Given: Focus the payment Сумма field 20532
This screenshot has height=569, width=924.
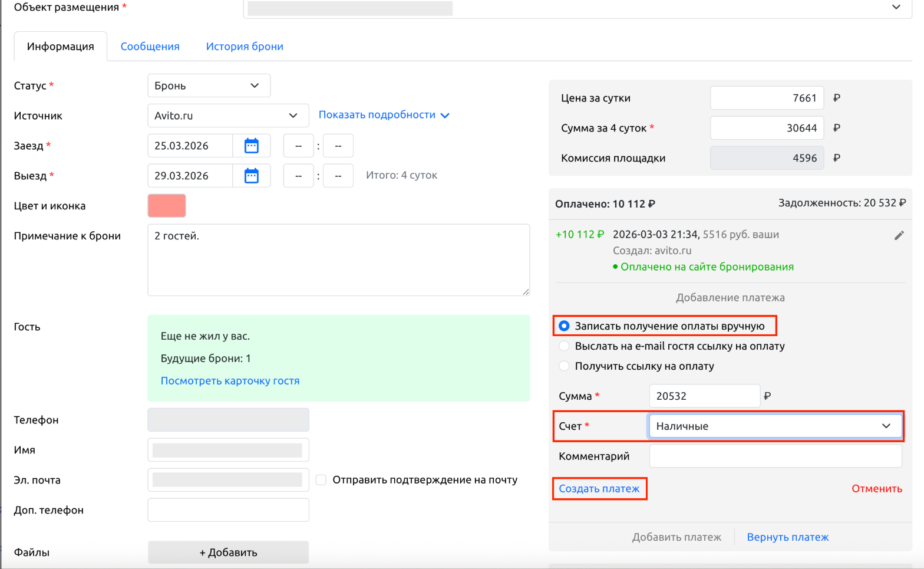Looking at the screenshot, I should 705,396.
